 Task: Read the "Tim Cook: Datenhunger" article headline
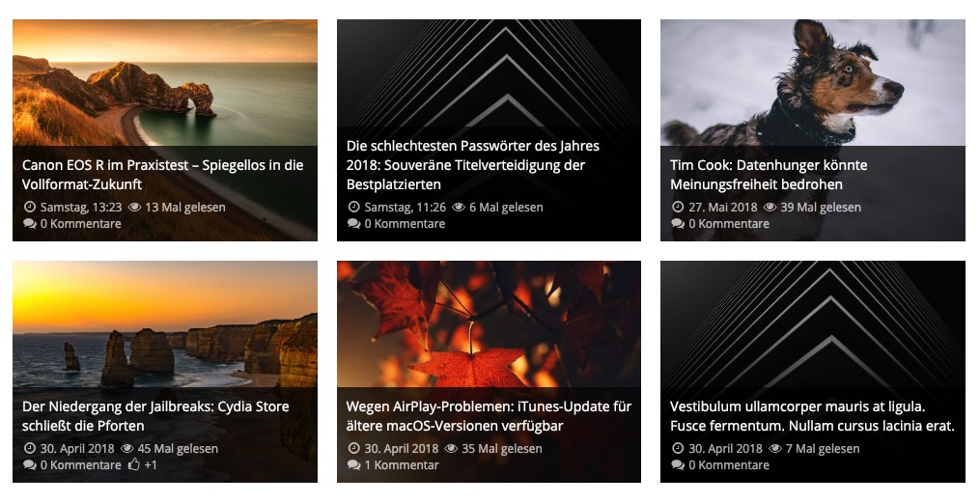point(769,175)
